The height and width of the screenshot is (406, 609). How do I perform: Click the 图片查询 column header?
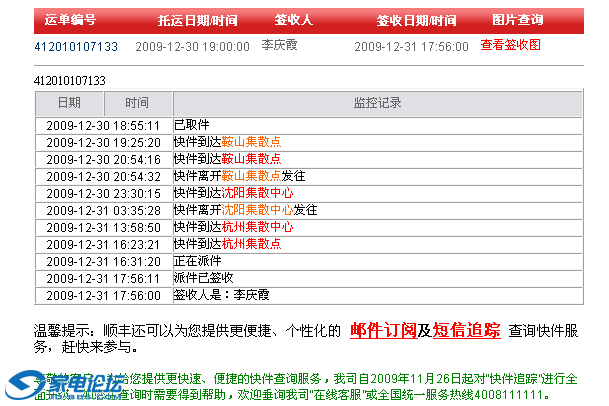(x=518, y=20)
